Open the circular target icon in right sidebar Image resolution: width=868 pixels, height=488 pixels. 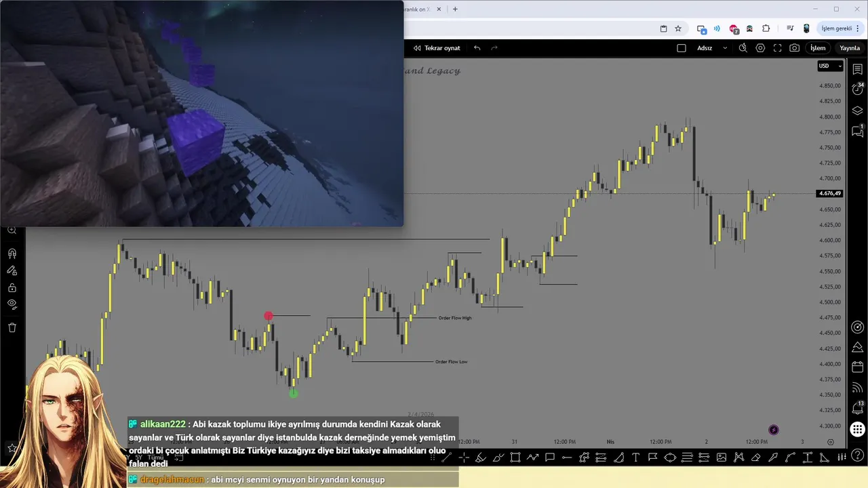click(x=858, y=327)
